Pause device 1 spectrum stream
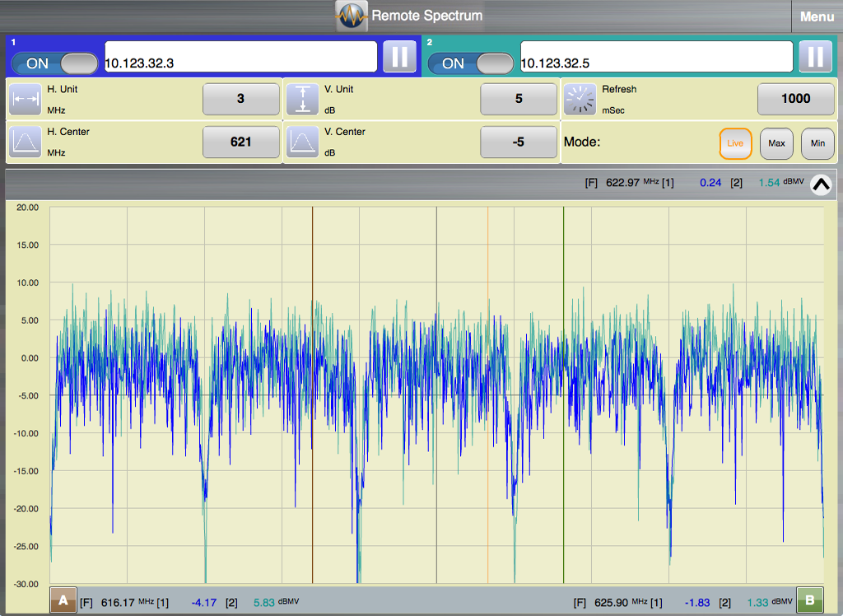843x616 pixels. coord(399,57)
